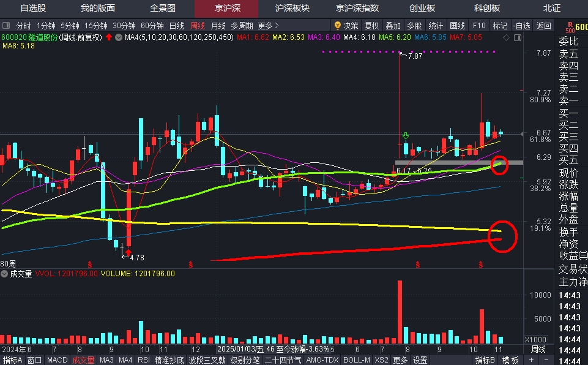The width and height of the screenshot is (588, 365).
Task: Expand 更多 periods dropdown in timeframe bar
Action: 268,26
